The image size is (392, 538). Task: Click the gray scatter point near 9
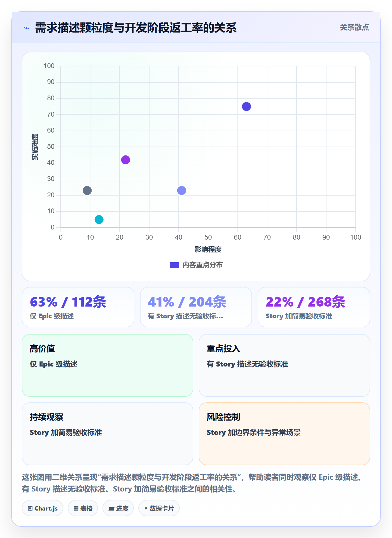87,191
